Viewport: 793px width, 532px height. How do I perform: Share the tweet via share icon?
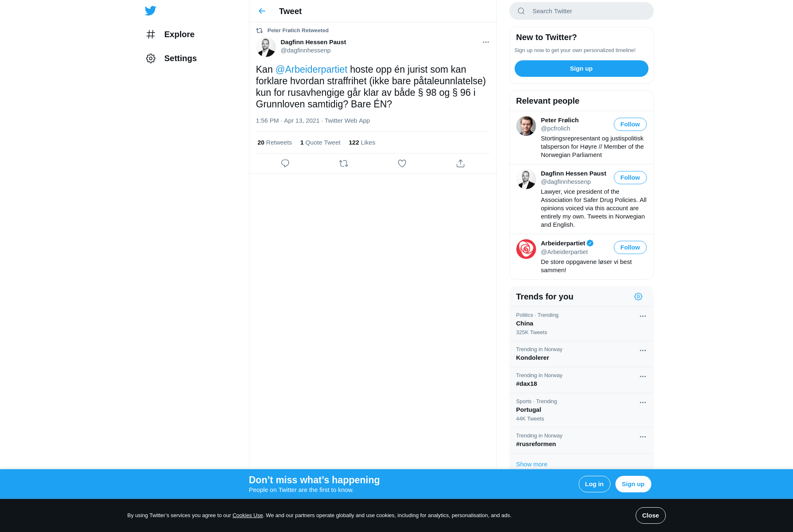461,164
